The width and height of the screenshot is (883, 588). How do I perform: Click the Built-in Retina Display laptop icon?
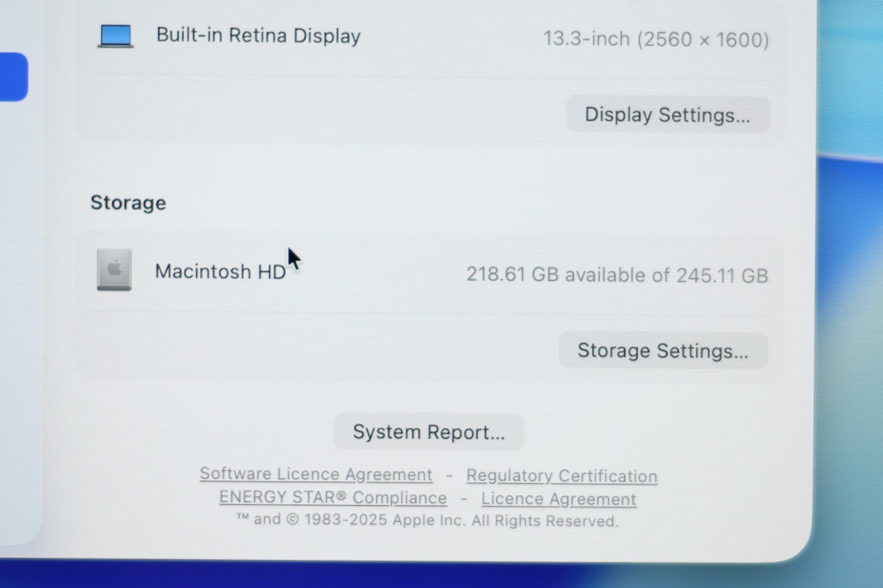tap(115, 36)
